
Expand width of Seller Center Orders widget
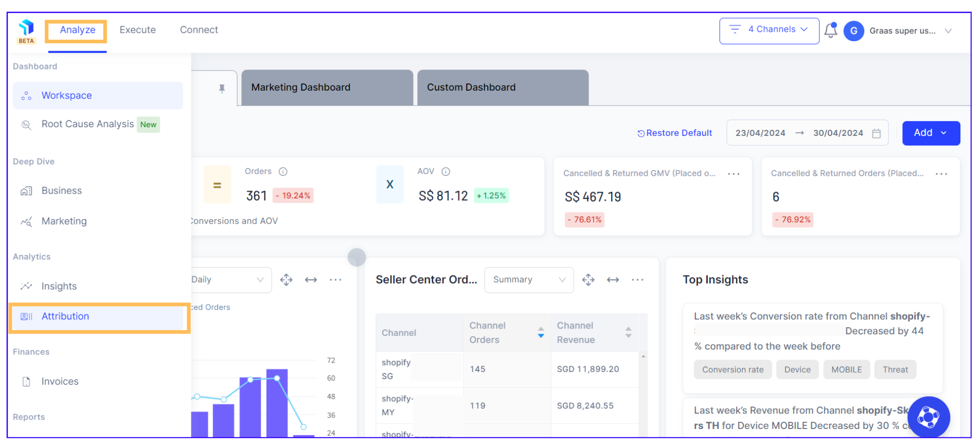click(x=613, y=280)
